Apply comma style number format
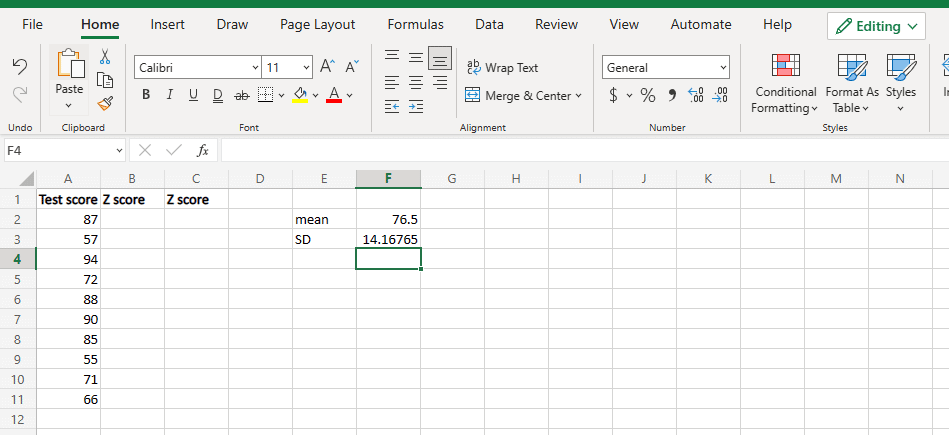 coord(672,95)
